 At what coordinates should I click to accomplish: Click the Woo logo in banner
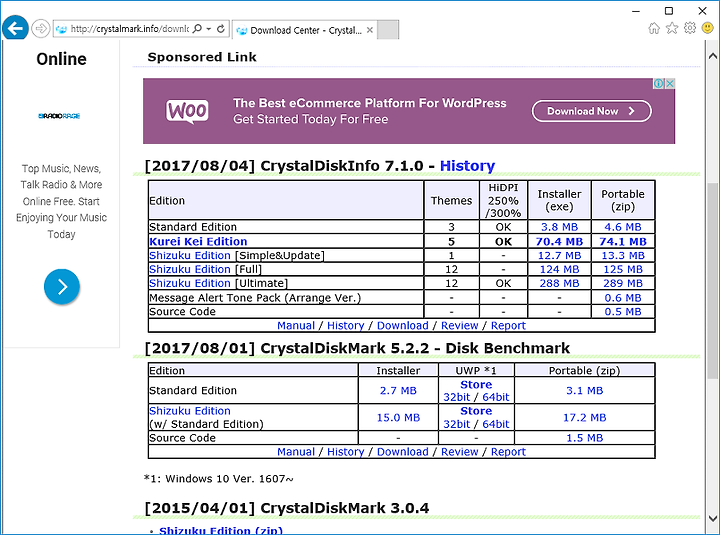pyautogui.click(x=187, y=111)
